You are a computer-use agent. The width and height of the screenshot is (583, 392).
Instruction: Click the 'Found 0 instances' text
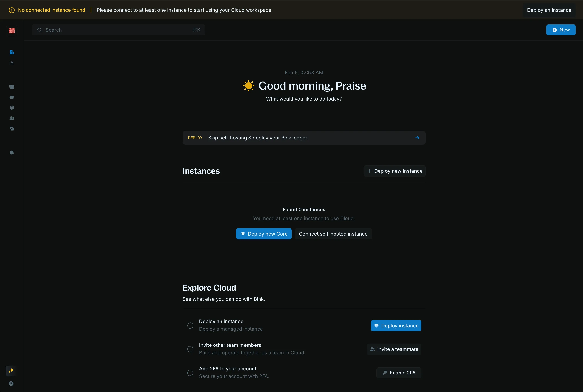[304, 210]
